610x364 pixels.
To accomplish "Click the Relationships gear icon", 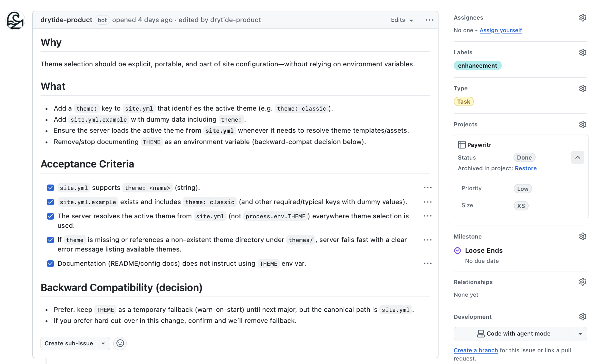I will (x=582, y=282).
